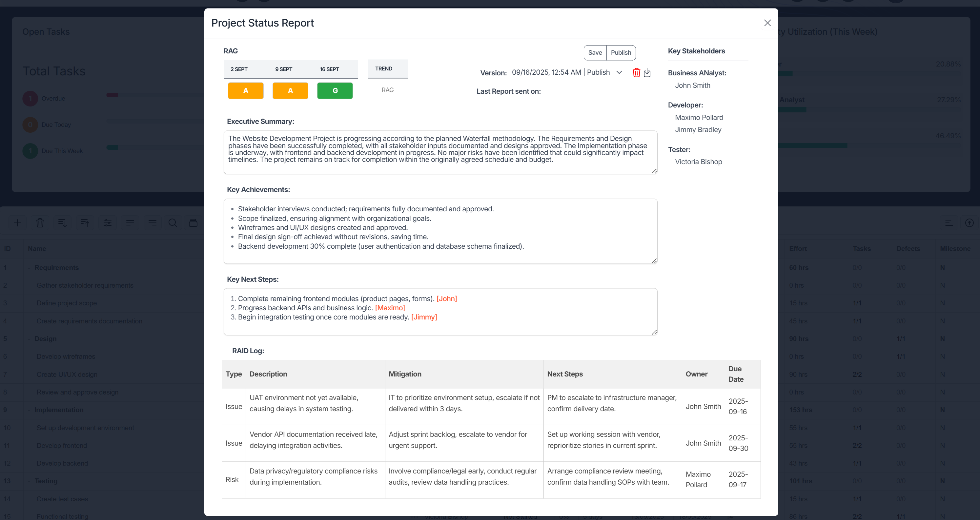
Task: Add a new task with the plus icon
Action: pos(17,223)
